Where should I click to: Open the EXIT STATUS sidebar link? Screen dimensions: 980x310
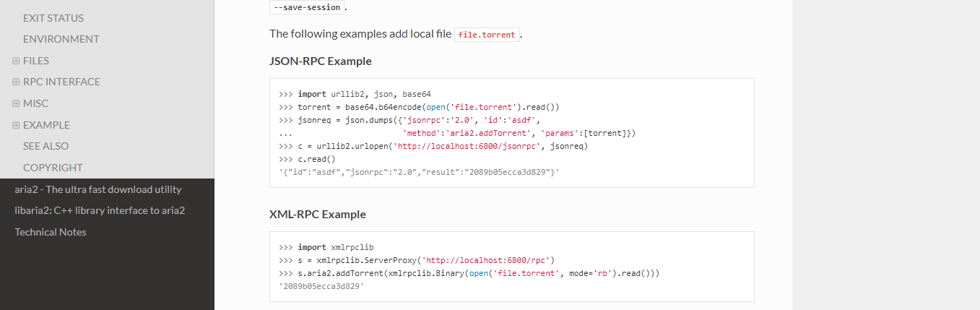click(x=53, y=18)
